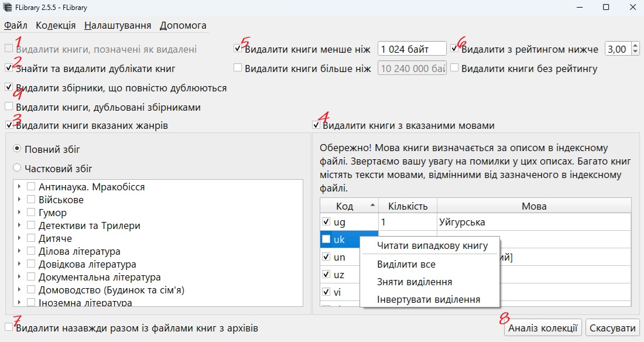This screenshot has height=342, width=644.
Task: Check the 'Документальна література' genre checkbox
Action: point(31,276)
